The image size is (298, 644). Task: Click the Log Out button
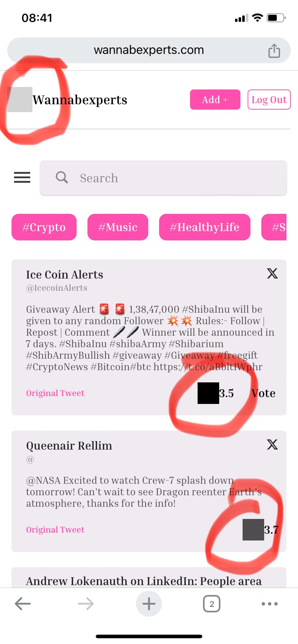[x=269, y=100]
